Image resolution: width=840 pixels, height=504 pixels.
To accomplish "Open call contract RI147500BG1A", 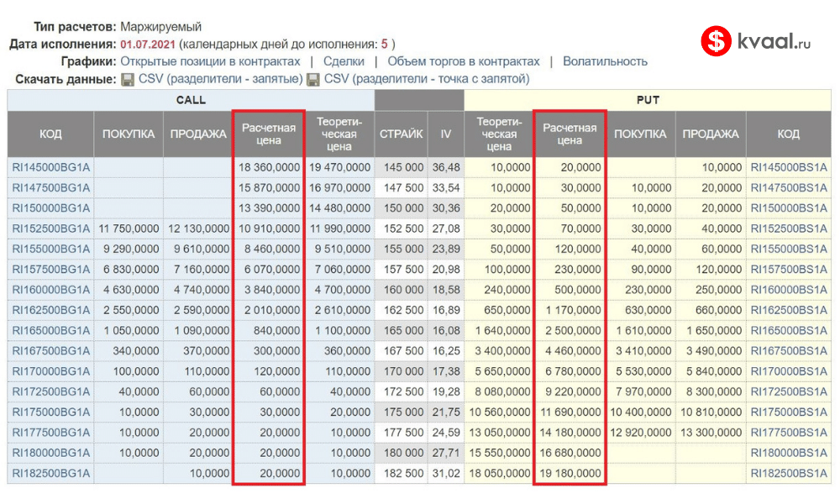I will coord(51,188).
